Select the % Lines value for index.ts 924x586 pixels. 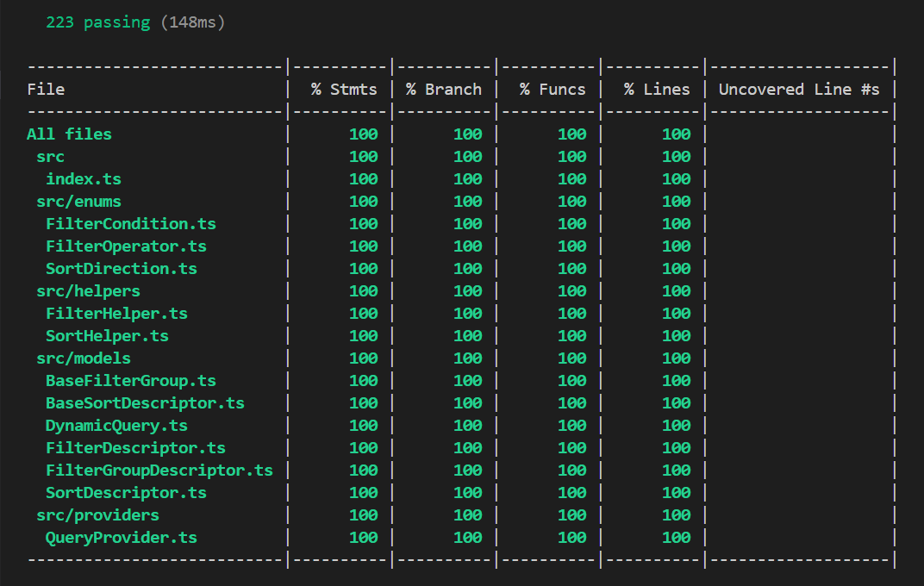tap(676, 179)
